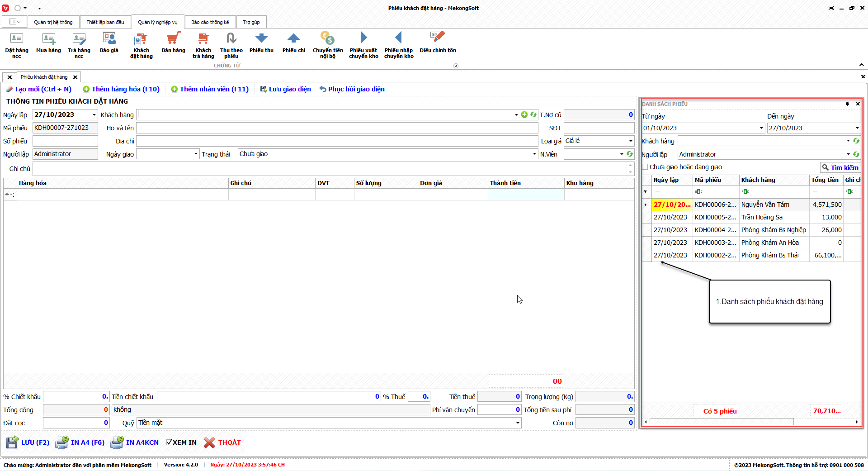
Task: Toggle the XEM IN checkbox
Action: click(x=170, y=442)
